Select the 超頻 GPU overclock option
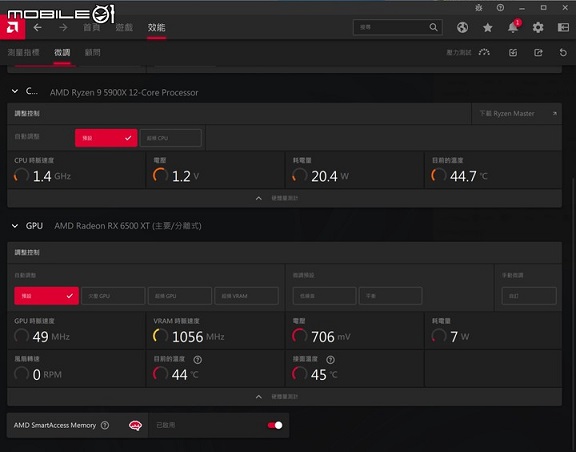Screen dimensions: 576x452 (180, 296)
